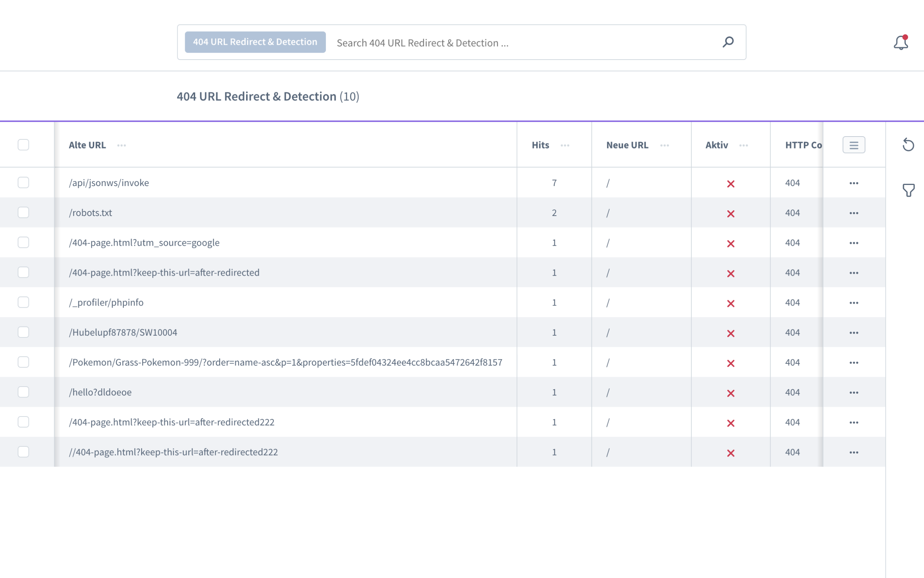This screenshot has height=578, width=924.
Task: Open actions for /404-page.html?utm_source=google row
Action: (x=854, y=243)
